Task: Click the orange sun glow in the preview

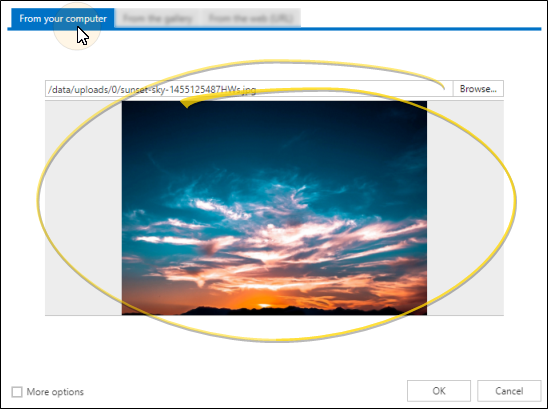Action: [262, 301]
